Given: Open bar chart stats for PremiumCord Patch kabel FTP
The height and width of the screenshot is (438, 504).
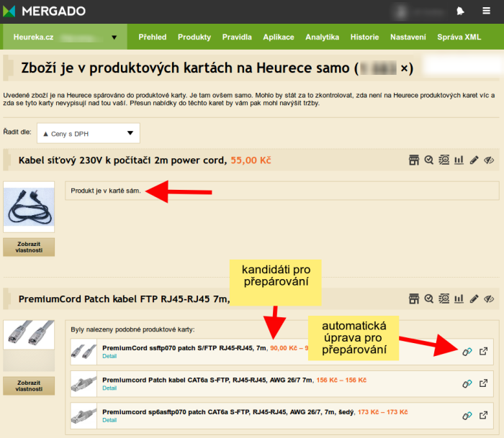Looking at the screenshot, I should coord(459,299).
